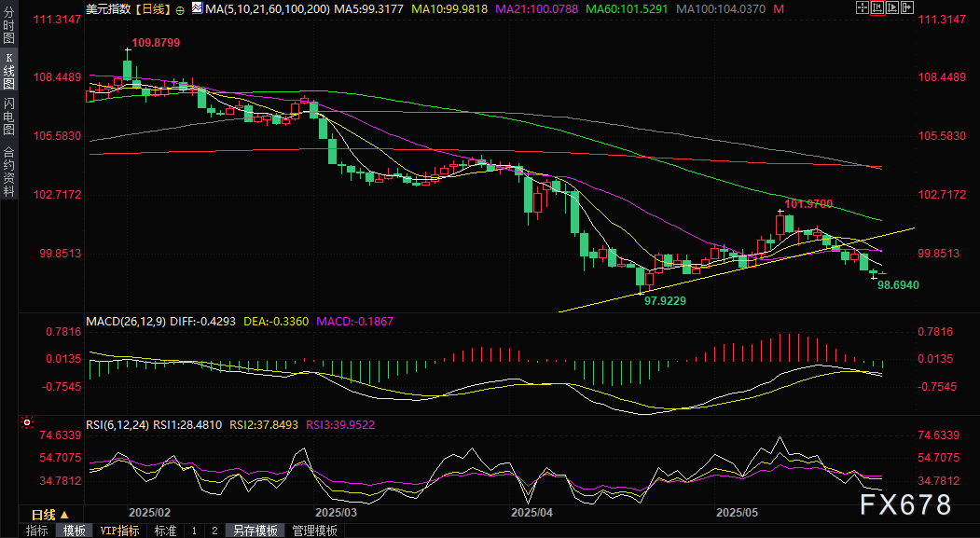Click the 管理模板 button
Viewport: 980px width, 538px height.
[x=314, y=531]
